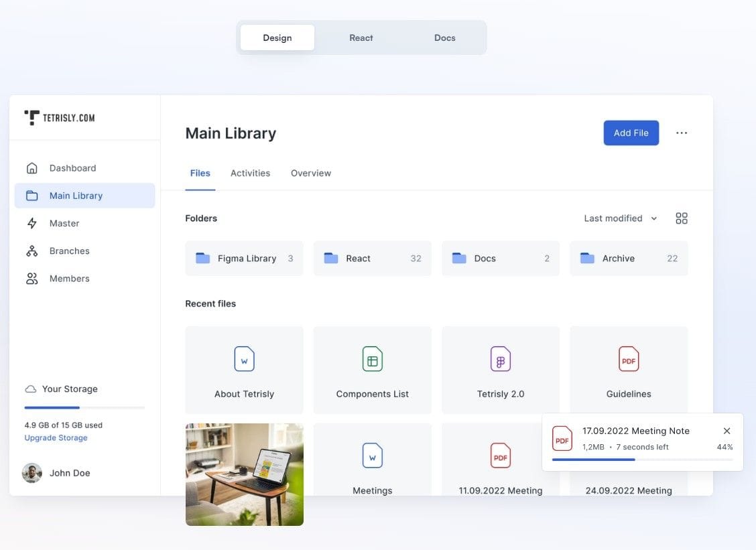Select the Docs option in the top switcher
Screen dimensions: 756x550
click(x=444, y=38)
